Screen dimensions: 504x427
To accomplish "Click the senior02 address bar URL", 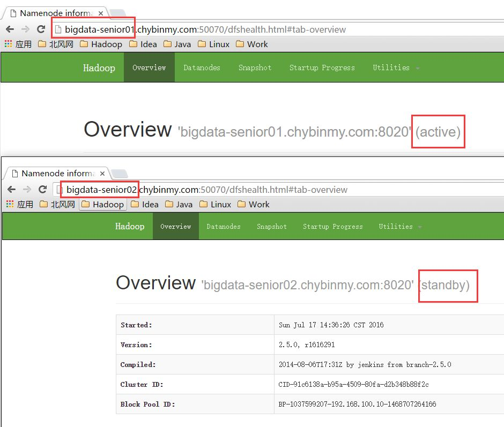I will click(206, 190).
